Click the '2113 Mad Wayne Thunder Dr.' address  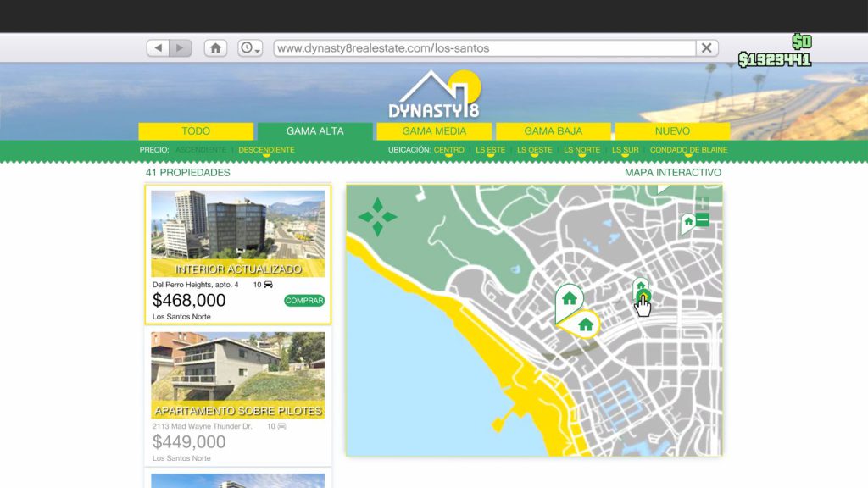click(202, 427)
